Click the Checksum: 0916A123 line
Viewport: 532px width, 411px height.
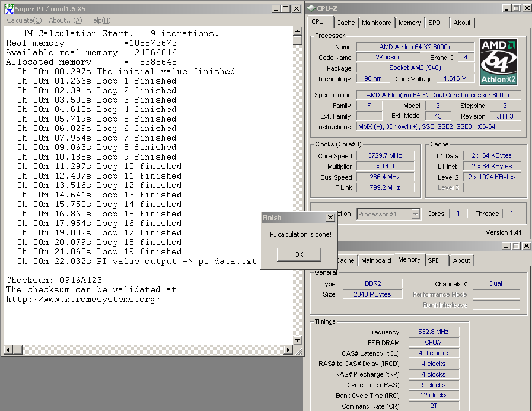54,280
